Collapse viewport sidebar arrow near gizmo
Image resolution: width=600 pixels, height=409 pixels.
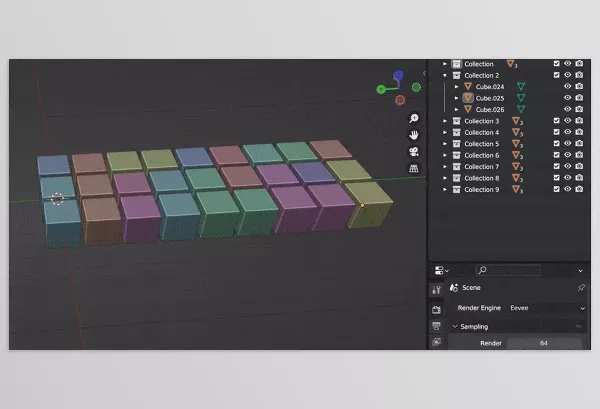click(x=424, y=73)
